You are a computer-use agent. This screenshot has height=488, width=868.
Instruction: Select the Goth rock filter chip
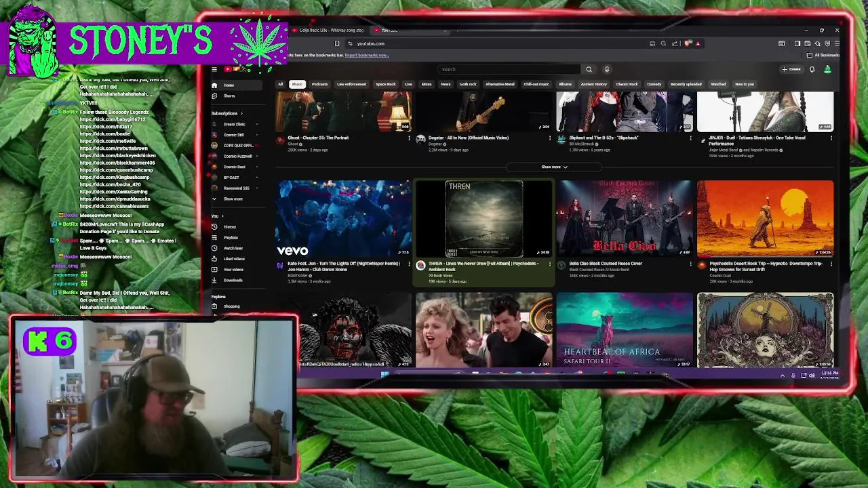click(x=468, y=84)
